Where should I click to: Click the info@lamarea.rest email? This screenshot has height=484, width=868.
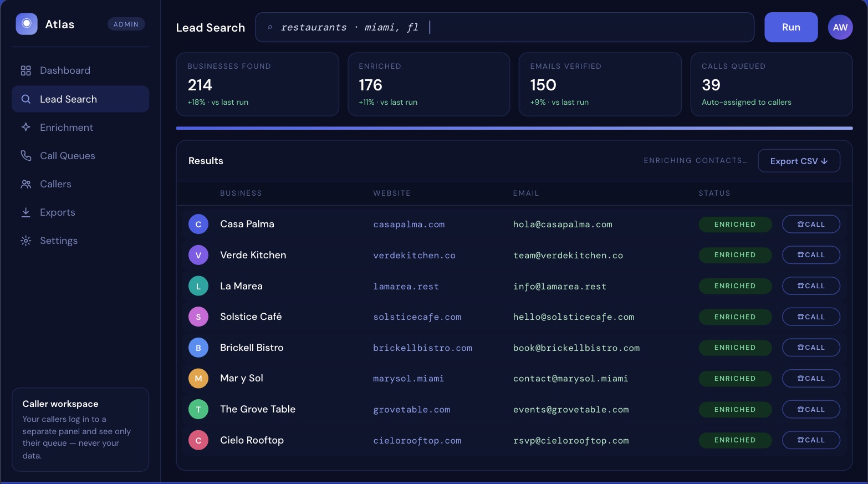(560, 287)
